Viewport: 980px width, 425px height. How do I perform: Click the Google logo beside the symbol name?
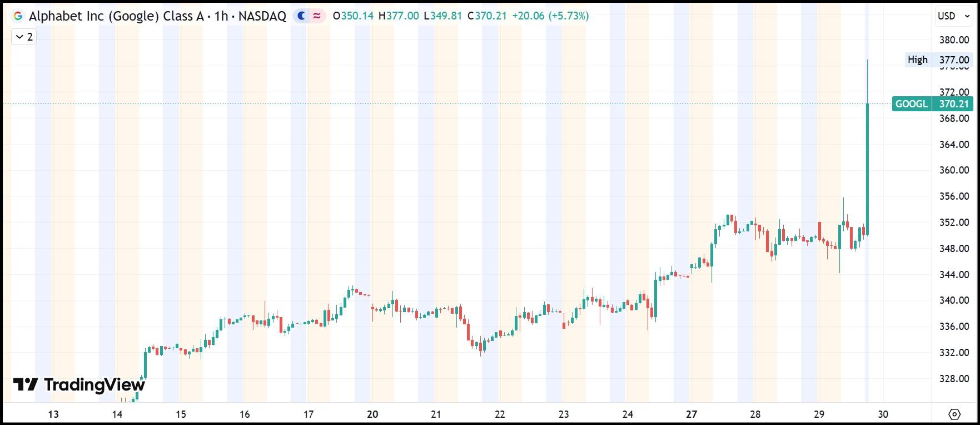click(x=18, y=16)
